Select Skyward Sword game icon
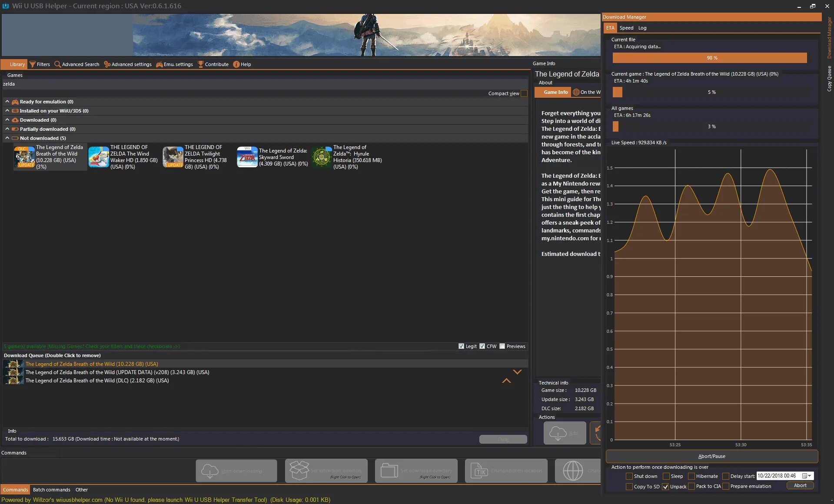This screenshot has height=504, width=834. pyautogui.click(x=247, y=157)
